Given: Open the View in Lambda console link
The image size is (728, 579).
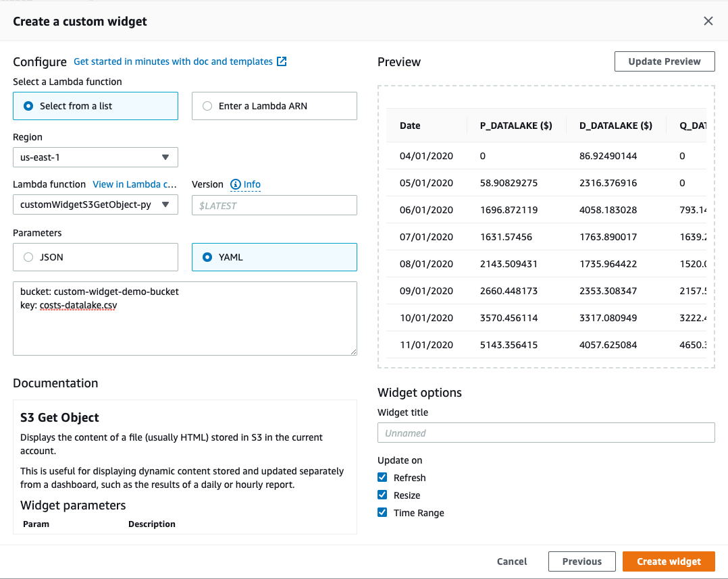Looking at the screenshot, I should click(134, 184).
